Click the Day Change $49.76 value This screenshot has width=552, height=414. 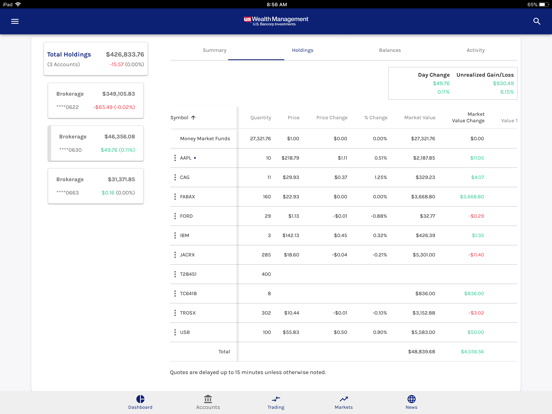click(441, 83)
